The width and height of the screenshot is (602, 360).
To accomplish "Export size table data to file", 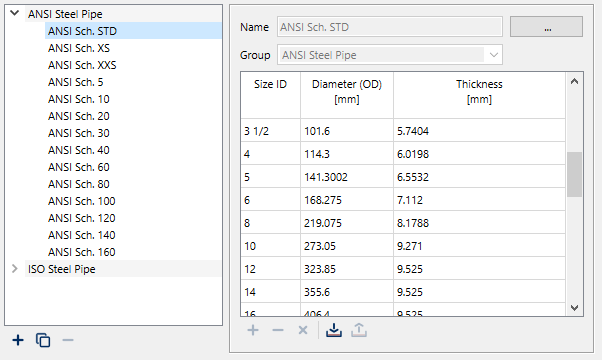I will [359, 330].
